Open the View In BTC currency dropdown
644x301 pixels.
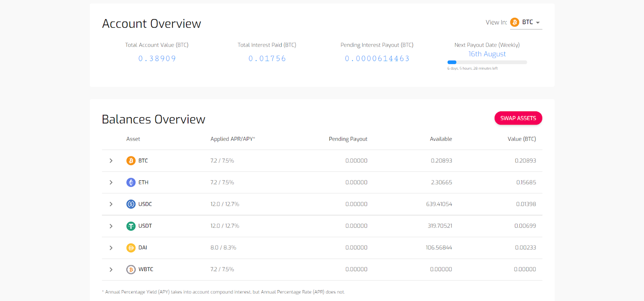(526, 23)
